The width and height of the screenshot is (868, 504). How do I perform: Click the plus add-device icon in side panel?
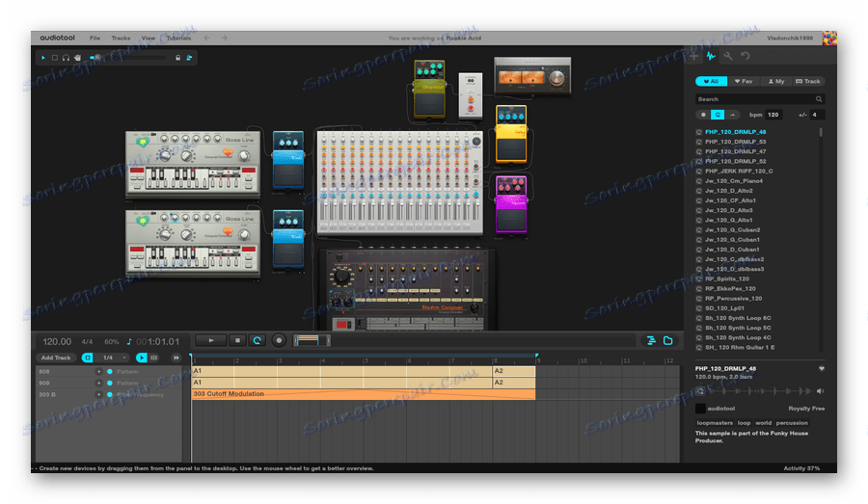pos(693,56)
